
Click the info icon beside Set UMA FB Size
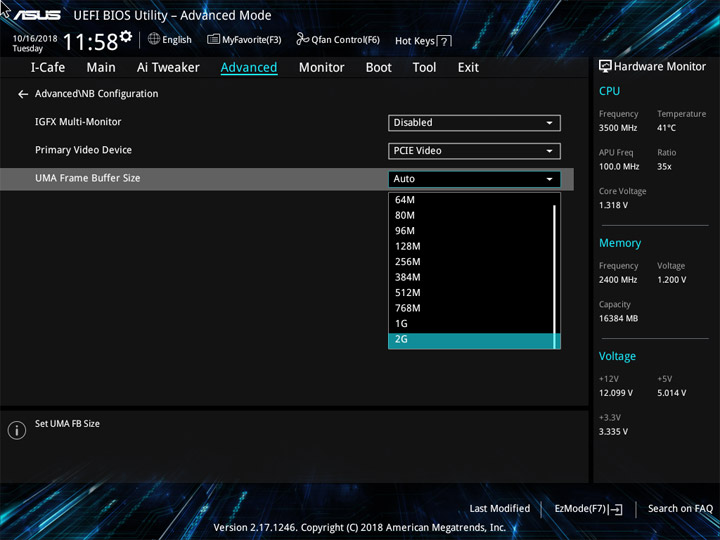click(17, 430)
